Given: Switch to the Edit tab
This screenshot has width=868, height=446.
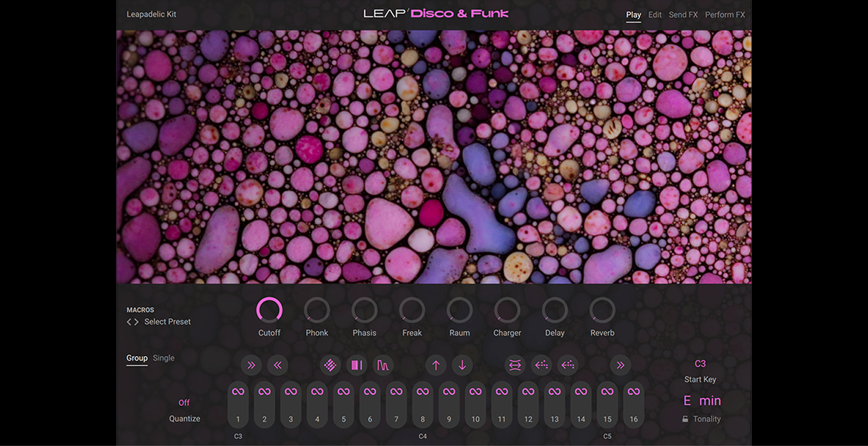Looking at the screenshot, I should tap(654, 14).
